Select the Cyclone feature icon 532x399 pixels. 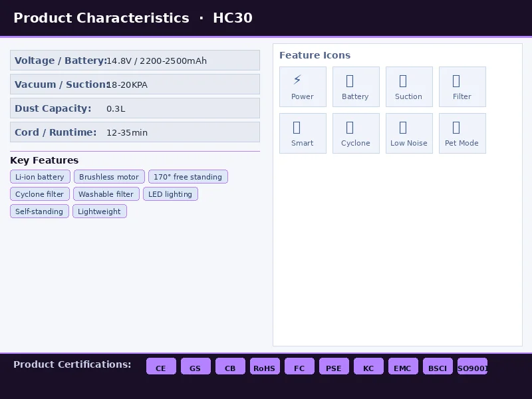[x=356, y=134]
